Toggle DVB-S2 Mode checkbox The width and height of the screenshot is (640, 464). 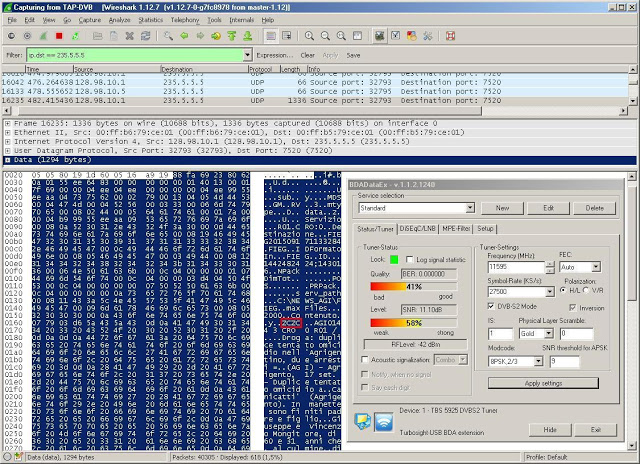click(491, 306)
